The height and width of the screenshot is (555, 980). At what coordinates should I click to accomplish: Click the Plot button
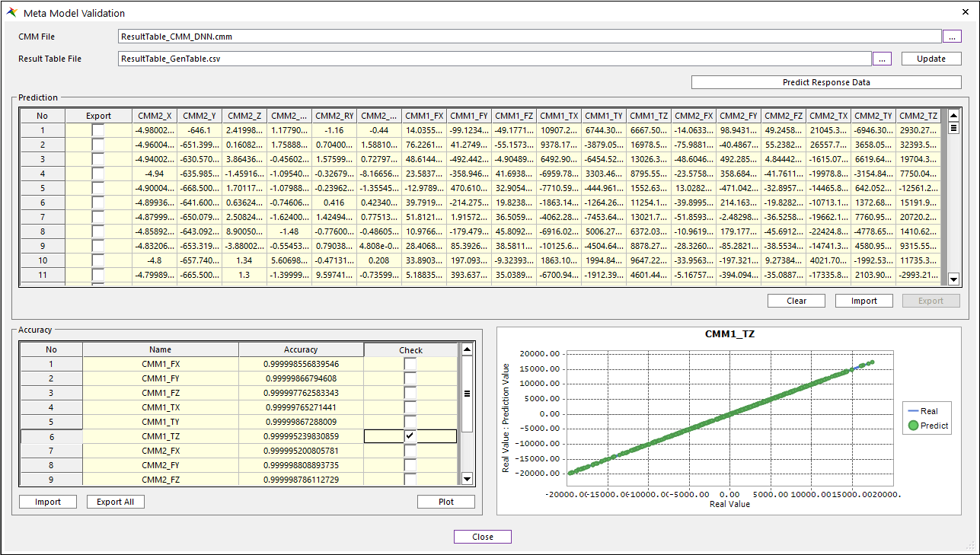(446, 502)
